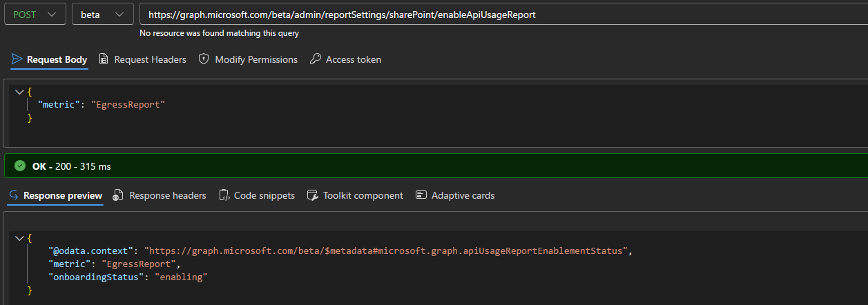Click the "enabling" value in response

point(181,277)
